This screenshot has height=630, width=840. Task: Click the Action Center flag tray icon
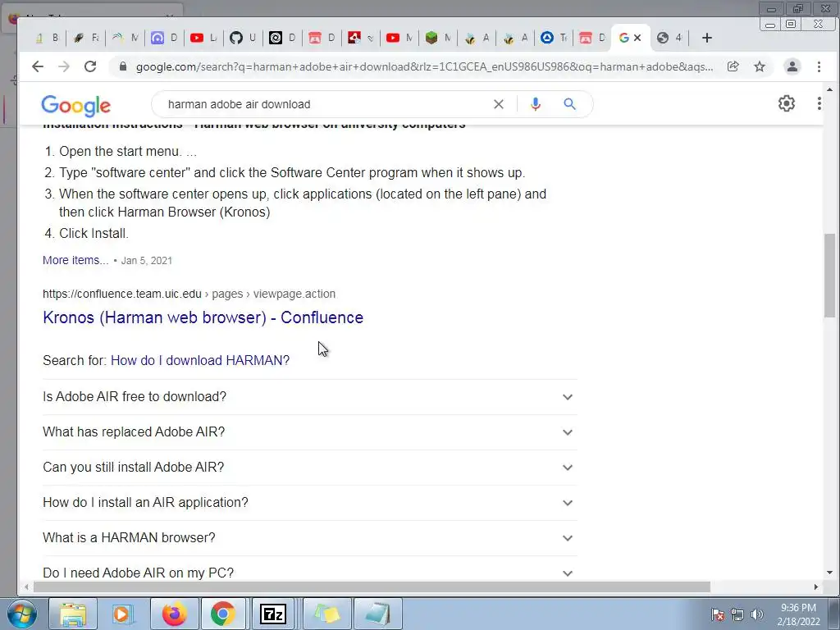pyautogui.click(x=718, y=614)
